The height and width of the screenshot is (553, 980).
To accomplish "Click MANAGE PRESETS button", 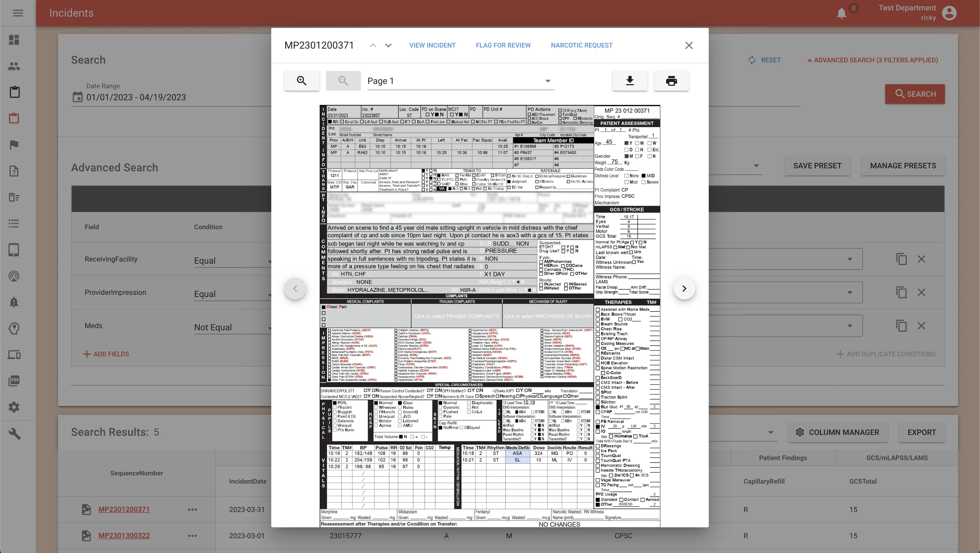I will (x=903, y=166).
